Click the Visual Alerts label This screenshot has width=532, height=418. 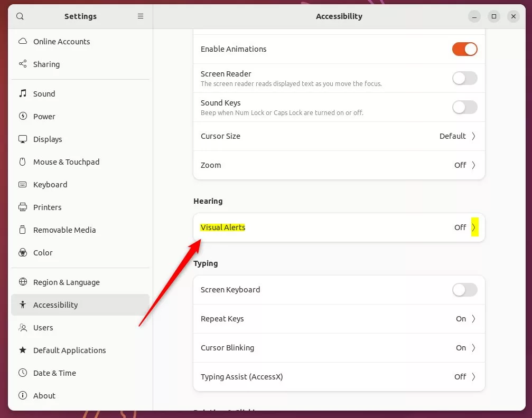[x=222, y=227]
